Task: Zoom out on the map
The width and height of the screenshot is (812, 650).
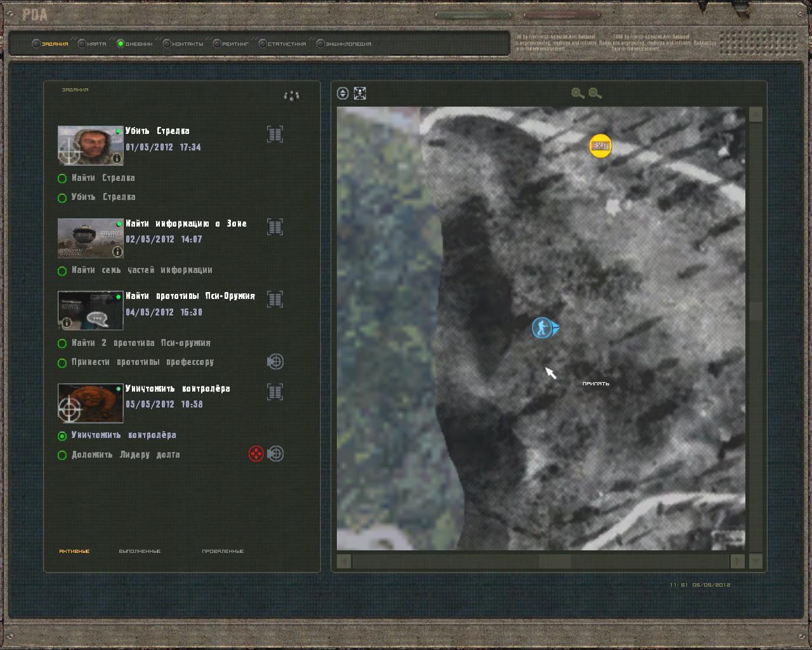Action: coord(595,93)
